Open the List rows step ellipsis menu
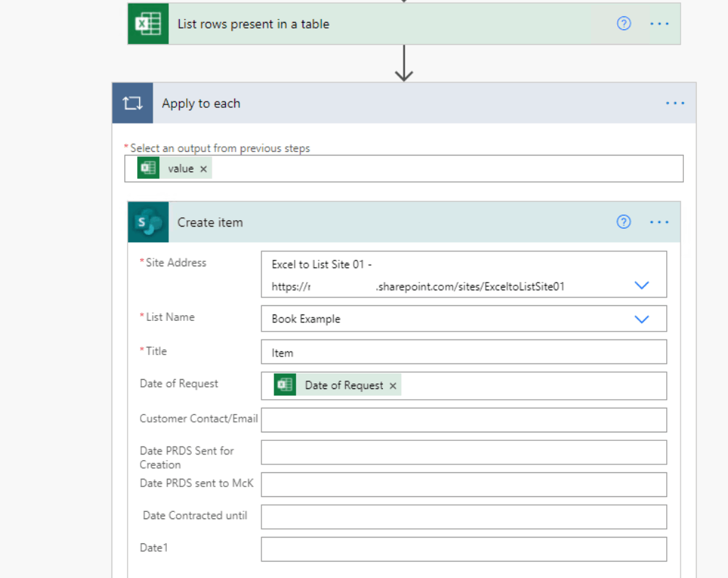This screenshot has height=578, width=728. 659,24
